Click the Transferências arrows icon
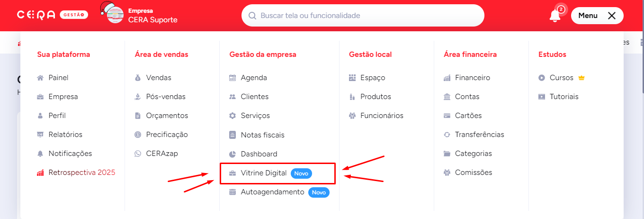The height and width of the screenshot is (219, 644). click(447, 135)
